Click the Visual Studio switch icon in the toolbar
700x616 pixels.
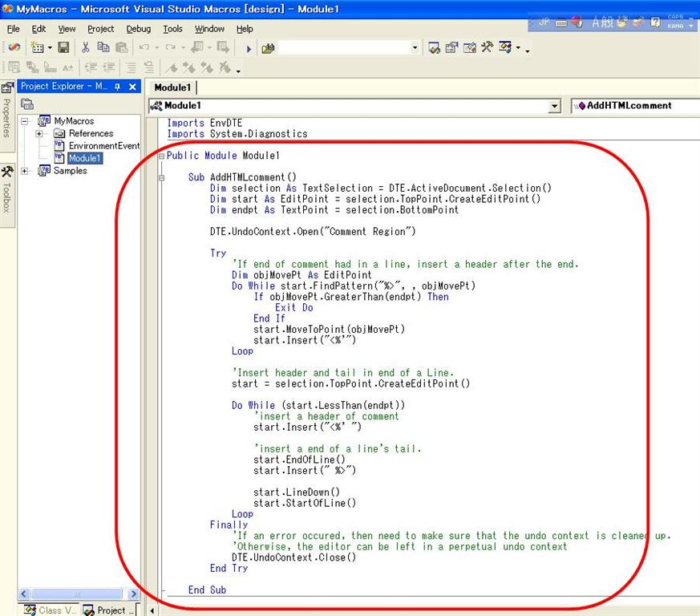14,47
